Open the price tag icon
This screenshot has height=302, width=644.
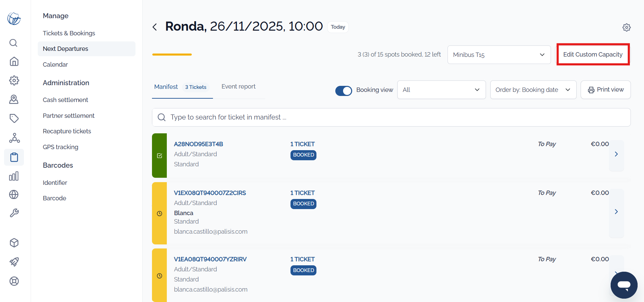(x=14, y=118)
